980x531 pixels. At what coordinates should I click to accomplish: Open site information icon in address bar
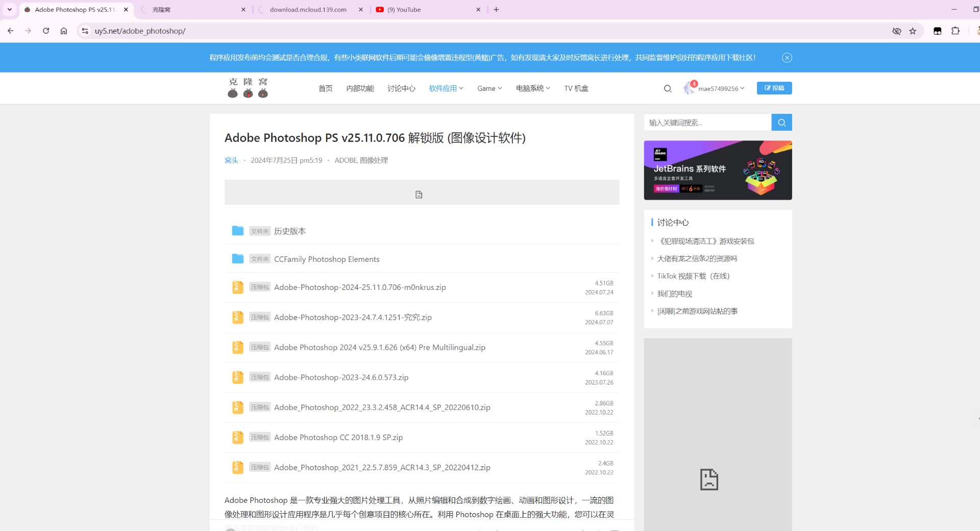coord(85,31)
